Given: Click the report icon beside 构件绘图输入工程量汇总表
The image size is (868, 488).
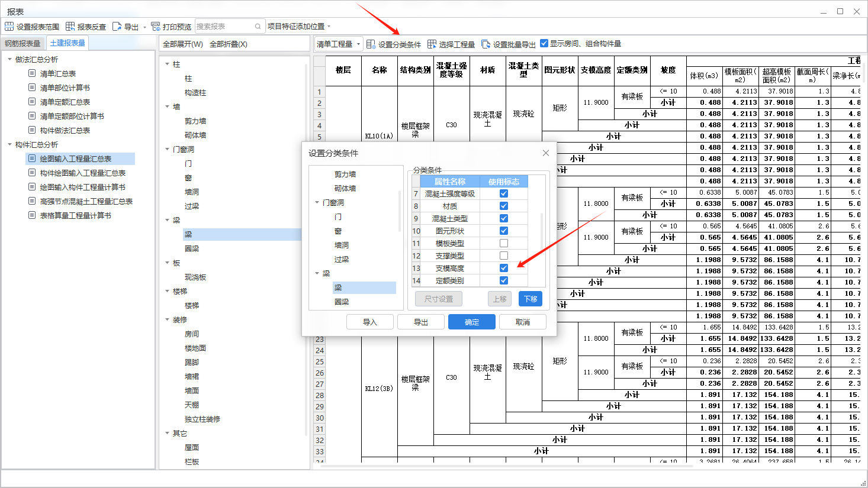Looking at the screenshot, I should pyautogui.click(x=32, y=173).
